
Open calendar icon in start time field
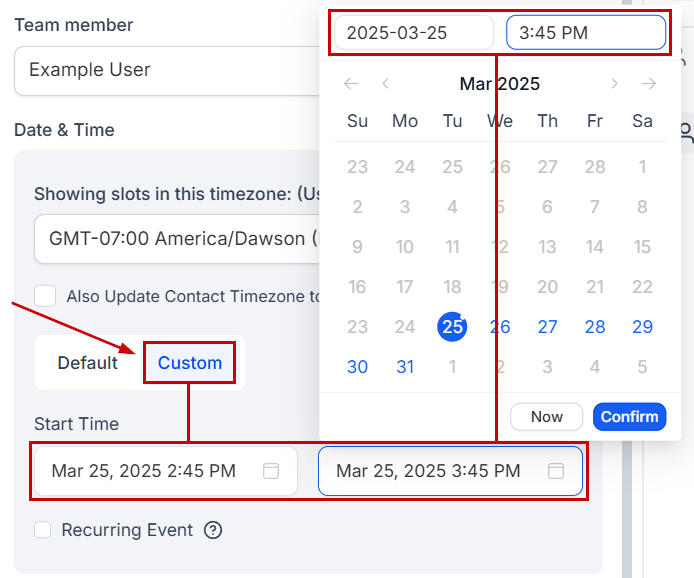click(271, 471)
